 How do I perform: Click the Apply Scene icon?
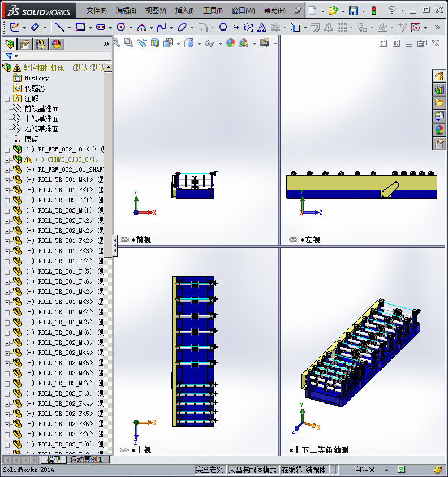(244, 43)
